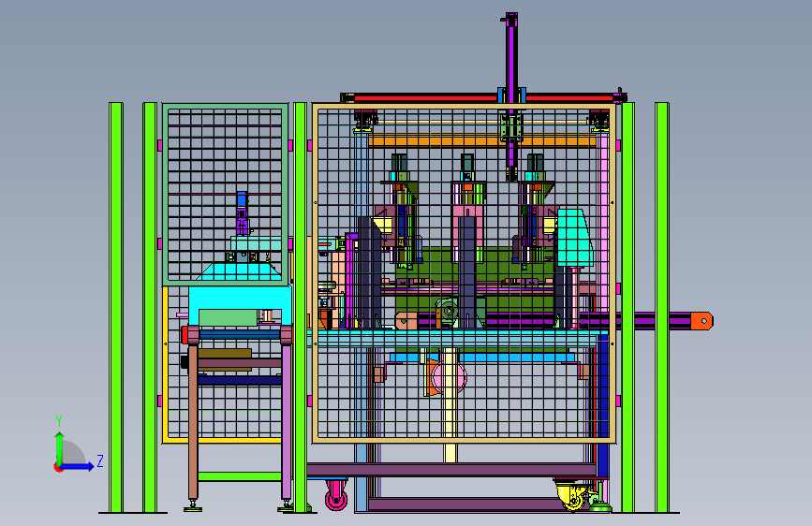
Task: Select the brown left leg of the conveyor stand
Action: click(193, 421)
